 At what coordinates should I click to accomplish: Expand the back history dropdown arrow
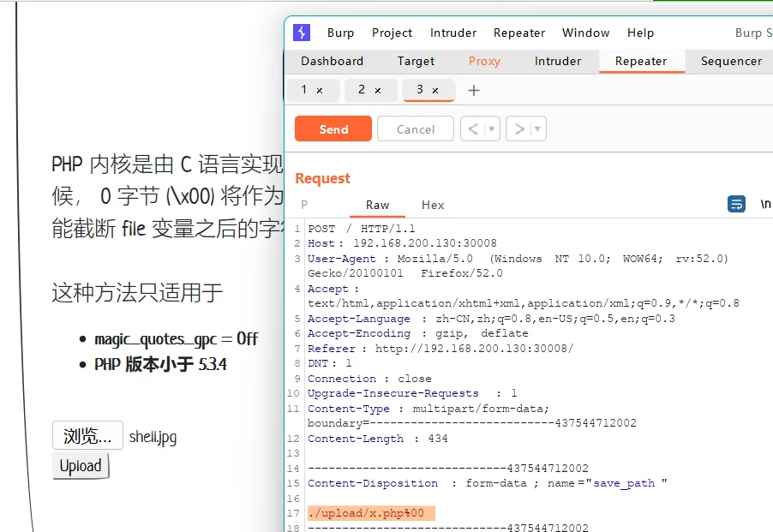[491, 129]
